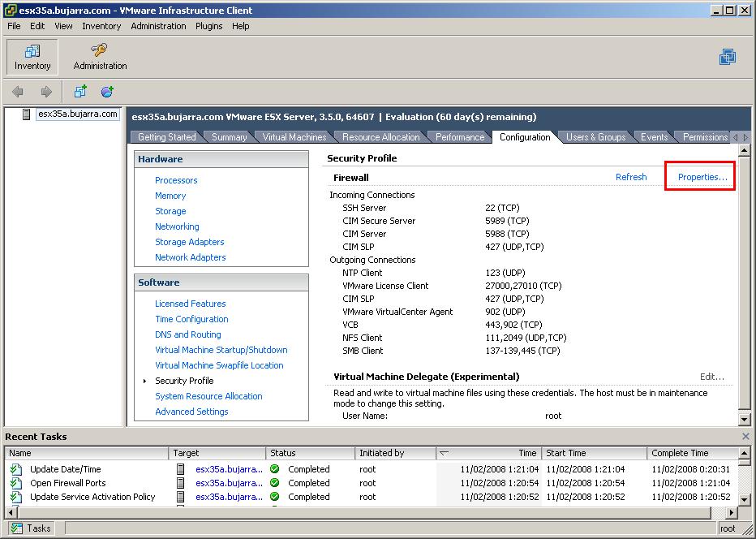Image resolution: width=756 pixels, height=539 pixels.
Task: Click the new virtual machine toolbar icon
Action: click(80, 91)
